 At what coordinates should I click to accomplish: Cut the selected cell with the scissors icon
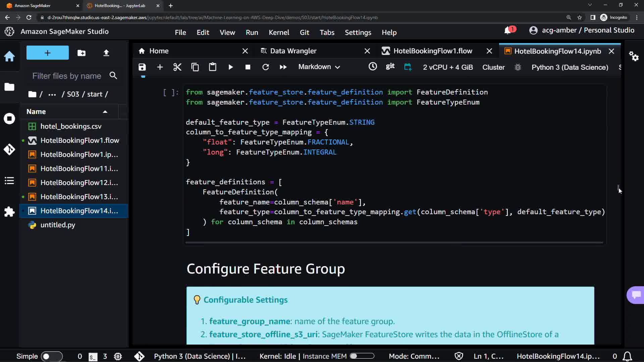click(x=177, y=67)
